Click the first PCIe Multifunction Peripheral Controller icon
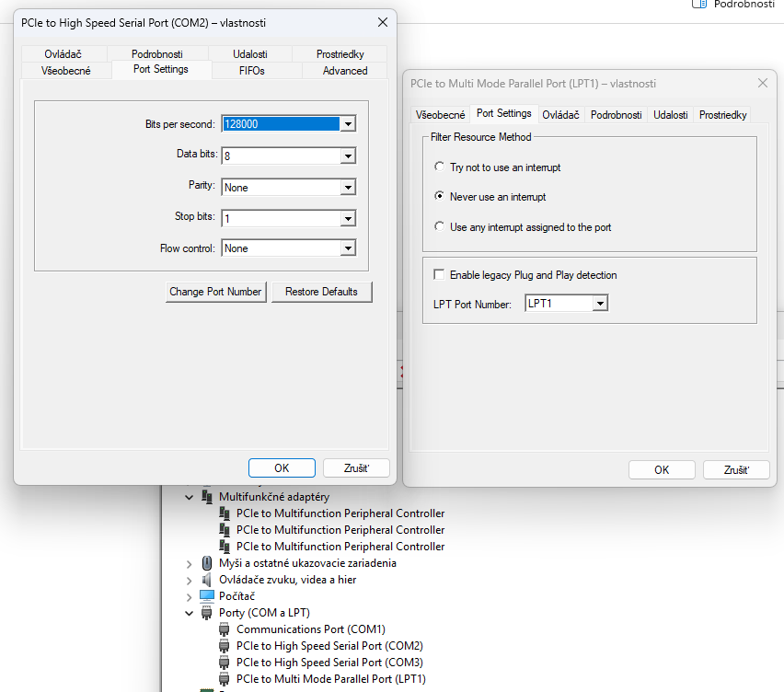Screen dimensions: 784x692 (x=224, y=513)
